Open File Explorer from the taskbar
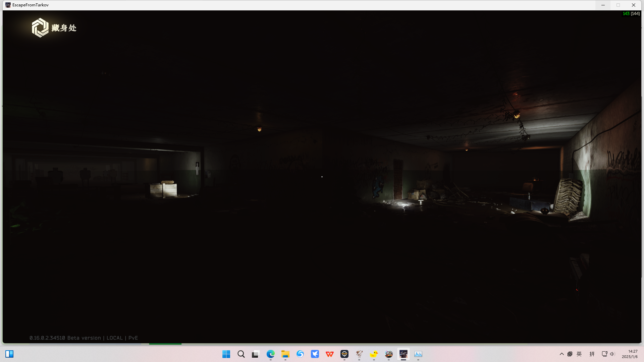This screenshot has width=644, height=362. click(x=285, y=354)
